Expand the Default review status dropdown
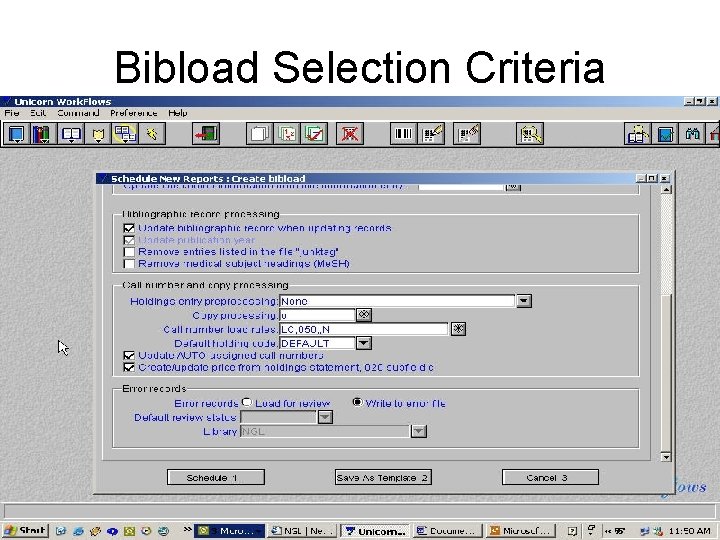The image size is (720, 540). pos(325,417)
